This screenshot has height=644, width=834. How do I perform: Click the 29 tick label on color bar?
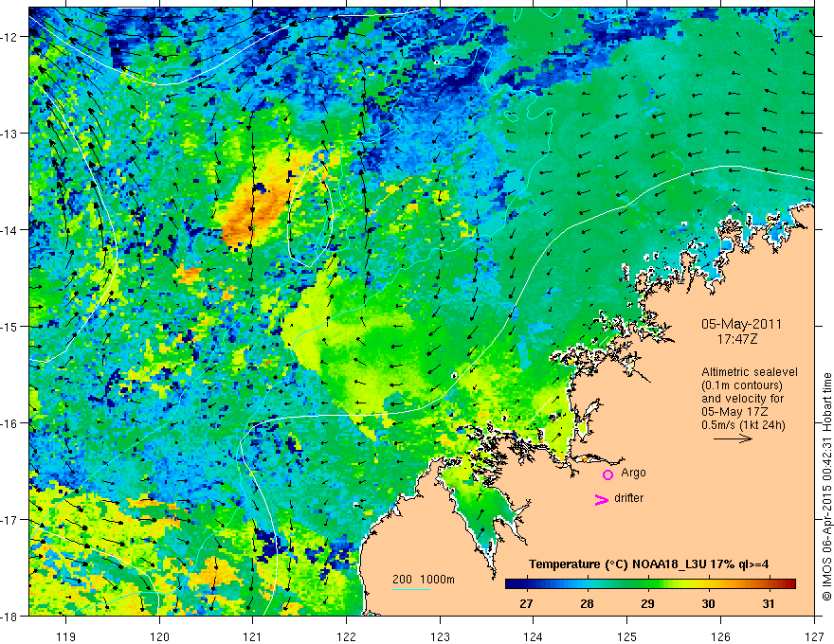pyautogui.click(x=647, y=603)
